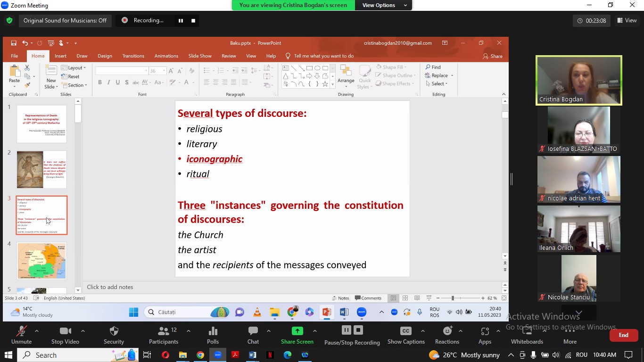Open the Zoom Apps panel

pyautogui.click(x=485, y=331)
